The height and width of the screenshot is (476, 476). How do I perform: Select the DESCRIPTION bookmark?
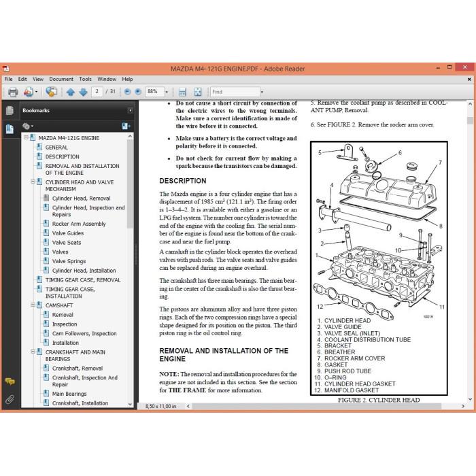coord(63,156)
